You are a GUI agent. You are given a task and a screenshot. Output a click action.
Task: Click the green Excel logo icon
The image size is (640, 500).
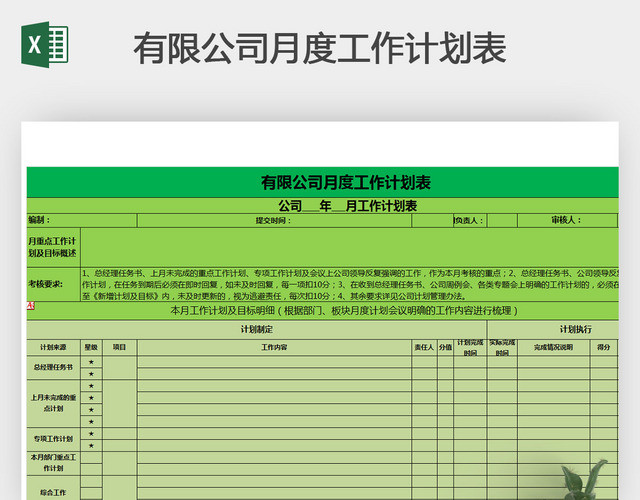[x=45, y=44]
